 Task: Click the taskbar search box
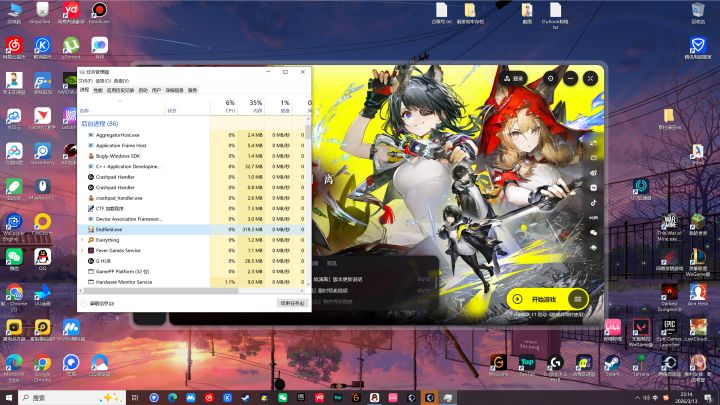[x=72, y=398]
